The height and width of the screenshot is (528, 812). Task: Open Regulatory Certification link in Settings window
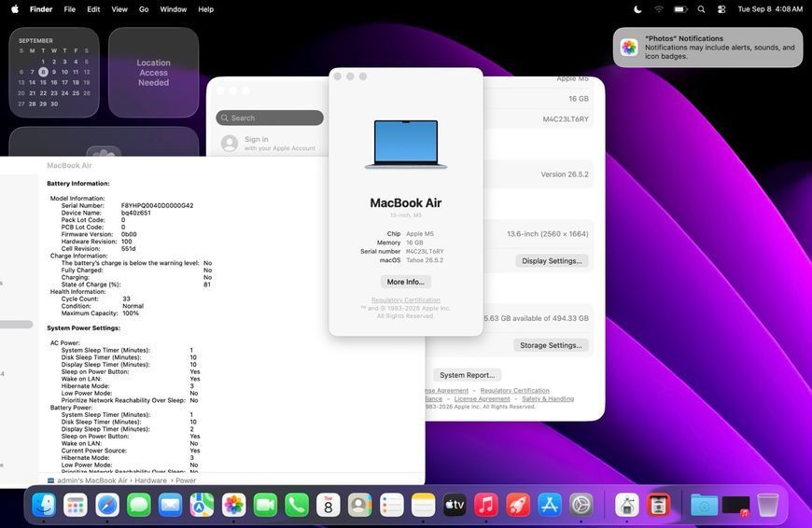515,390
